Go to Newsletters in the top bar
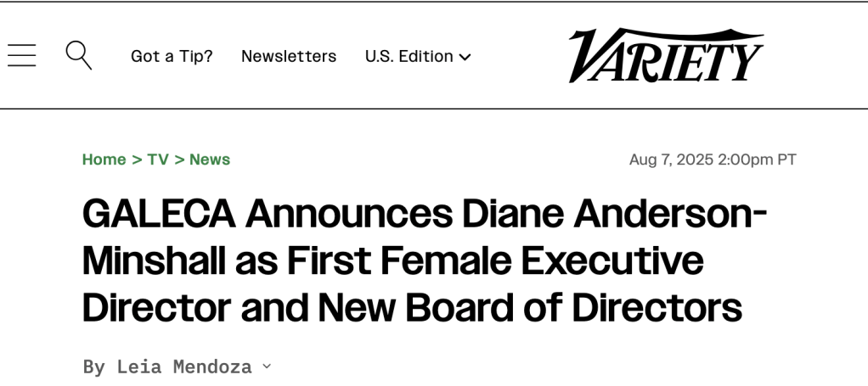Viewport: 868px width, 386px height. point(289,56)
